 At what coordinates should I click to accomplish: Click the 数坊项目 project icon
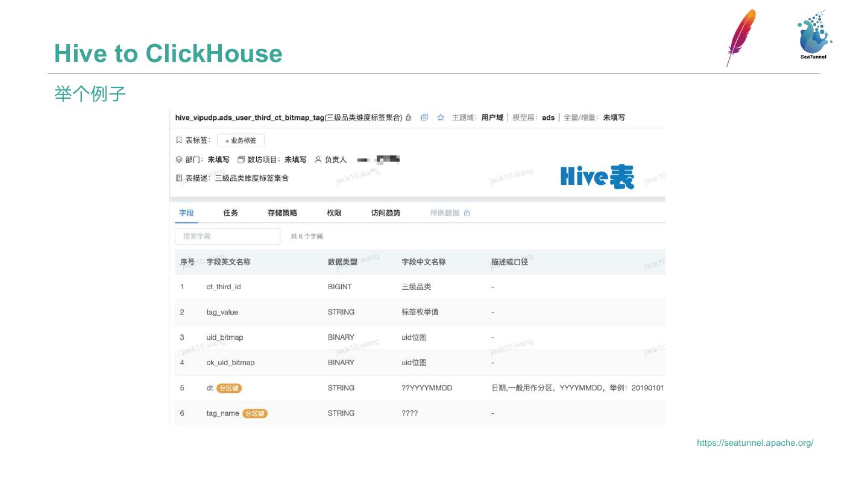(x=241, y=160)
